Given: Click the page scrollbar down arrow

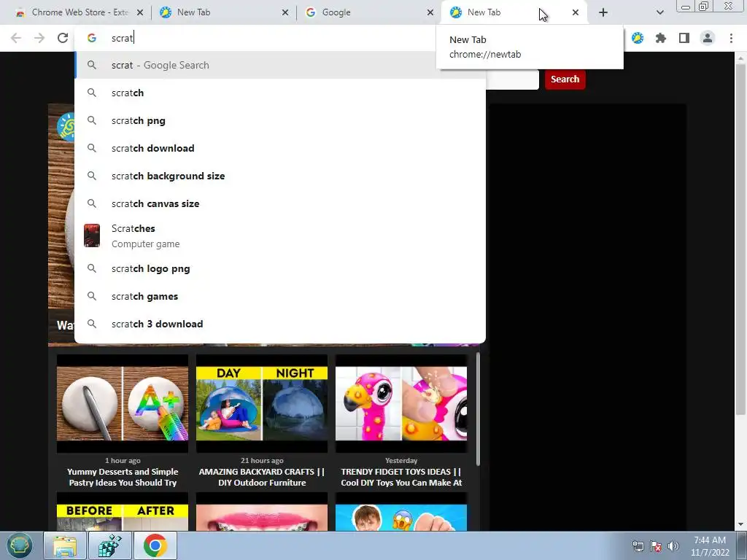Looking at the screenshot, I should tap(740, 524).
